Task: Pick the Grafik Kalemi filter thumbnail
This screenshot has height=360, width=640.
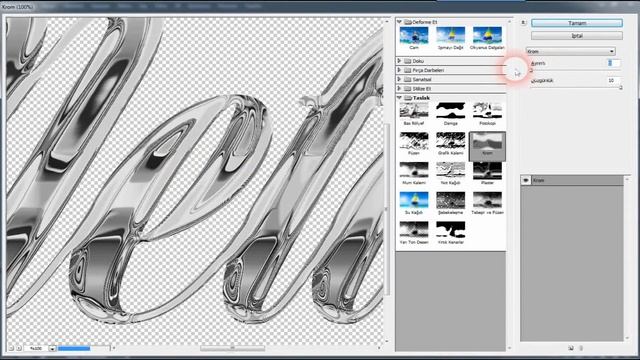Action: click(451, 140)
